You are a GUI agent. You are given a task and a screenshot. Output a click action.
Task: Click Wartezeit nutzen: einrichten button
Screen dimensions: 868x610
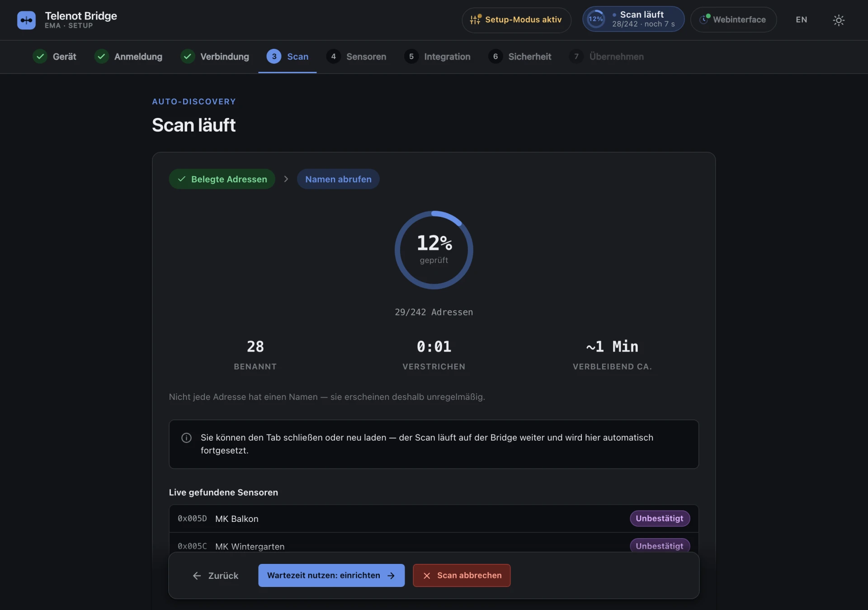click(331, 576)
